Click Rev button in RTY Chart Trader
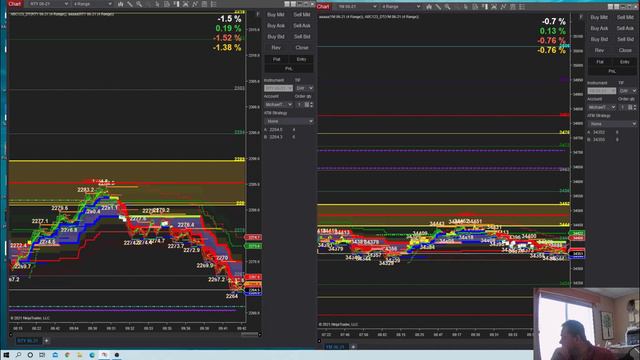 click(x=276, y=48)
